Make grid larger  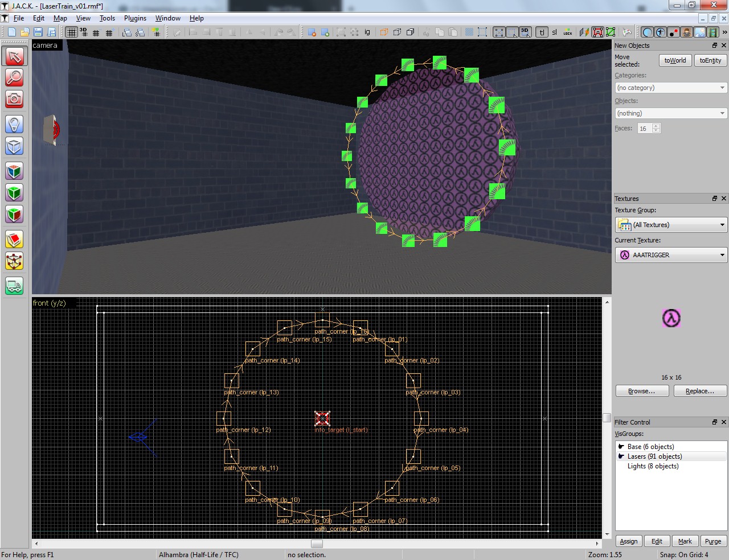point(109,32)
